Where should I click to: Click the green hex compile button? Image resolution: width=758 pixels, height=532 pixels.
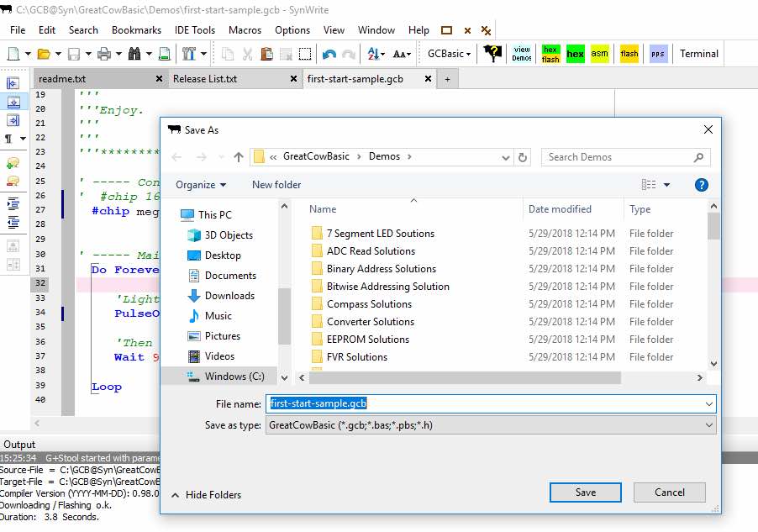click(576, 54)
